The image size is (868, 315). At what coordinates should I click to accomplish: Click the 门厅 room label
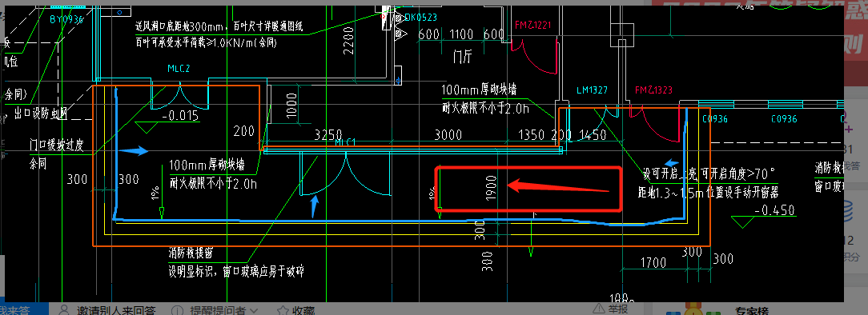[462, 57]
